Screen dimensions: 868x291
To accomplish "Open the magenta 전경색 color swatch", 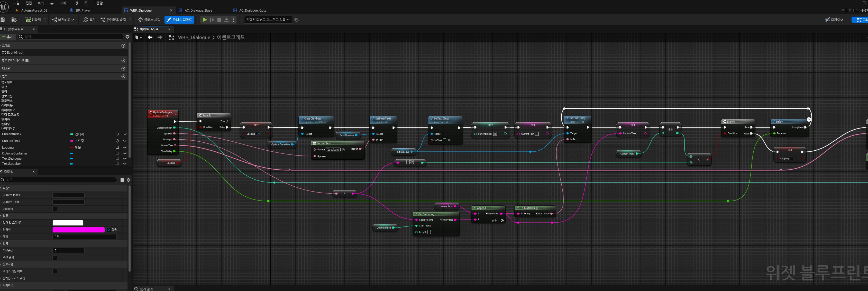I will (x=78, y=230).
